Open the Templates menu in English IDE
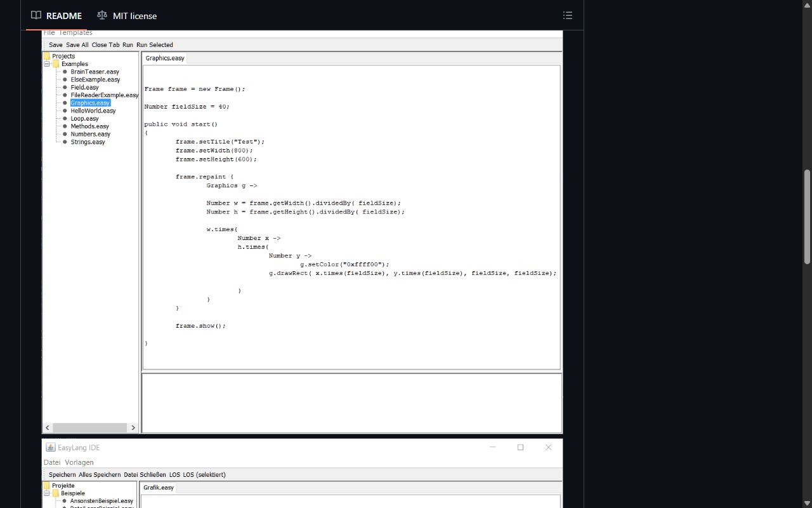The width and height of the screenshot is (812, 508). click(75, 32)
